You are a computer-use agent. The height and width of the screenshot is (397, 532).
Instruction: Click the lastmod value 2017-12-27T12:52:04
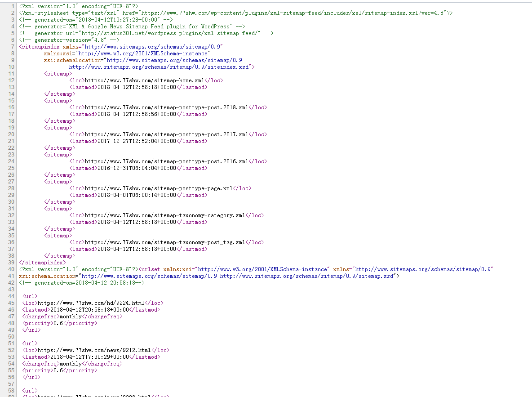click(136, 141)
